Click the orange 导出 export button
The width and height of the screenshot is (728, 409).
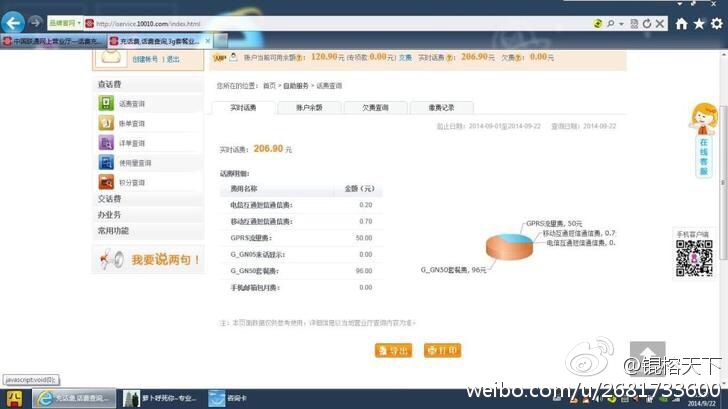[x=393, y=351]
